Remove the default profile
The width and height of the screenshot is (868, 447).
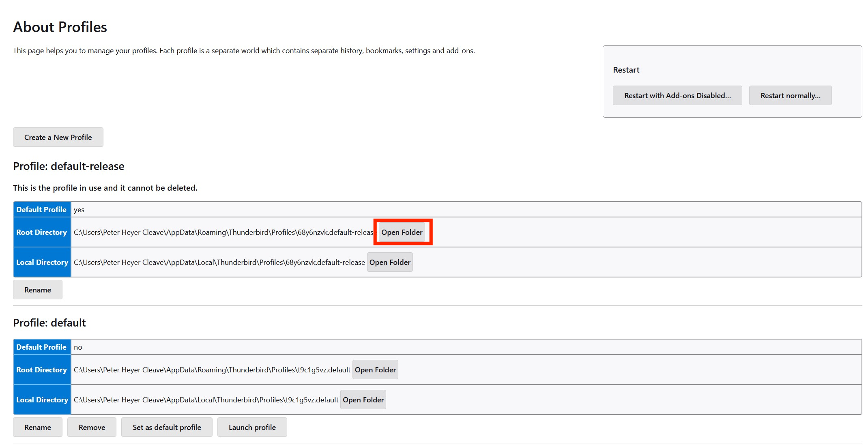[92, 427]
